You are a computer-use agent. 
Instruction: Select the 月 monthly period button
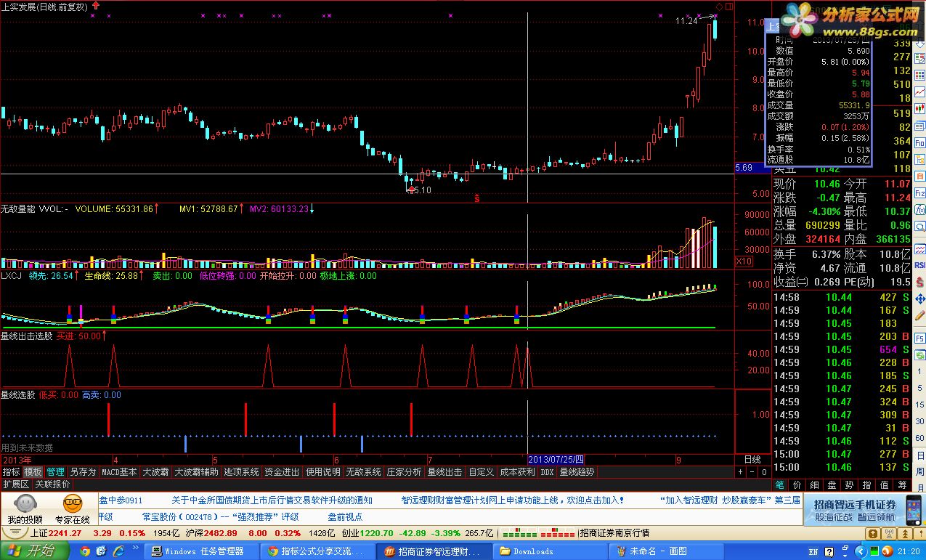coord(919,487)
